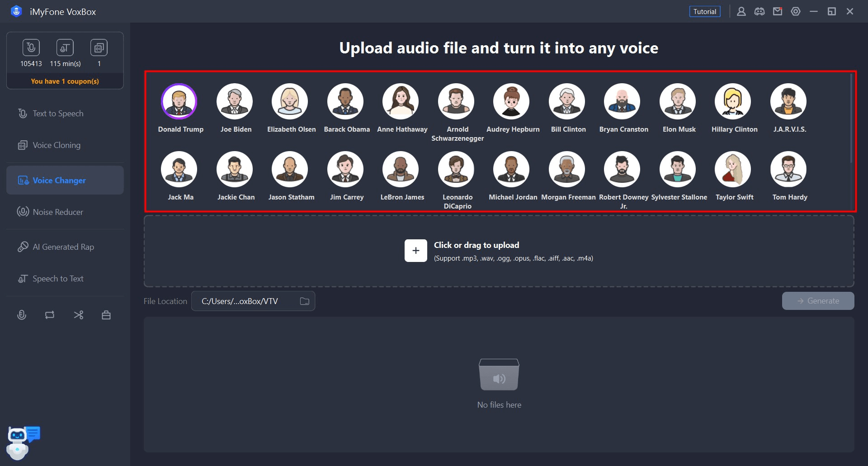Select the Barack Obama voice avatar
This screenshot has width=868, height=466.
[345, 101]
